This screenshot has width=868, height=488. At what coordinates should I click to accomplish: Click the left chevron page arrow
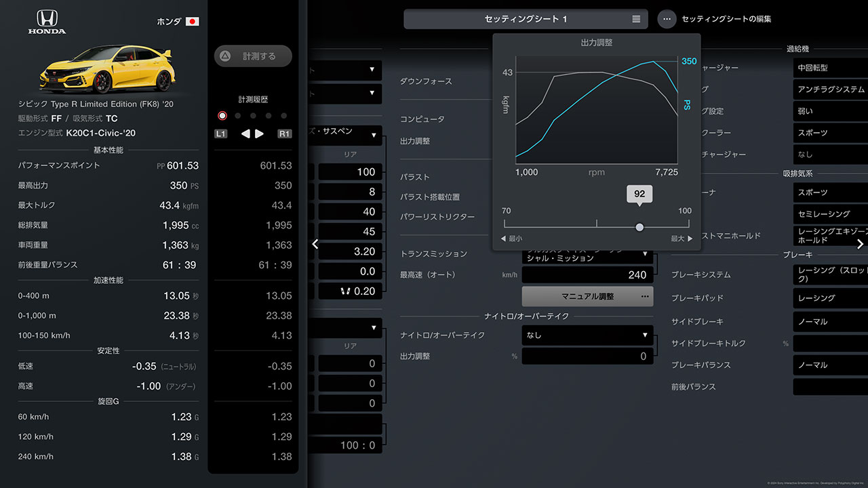[x=315, y=244]
